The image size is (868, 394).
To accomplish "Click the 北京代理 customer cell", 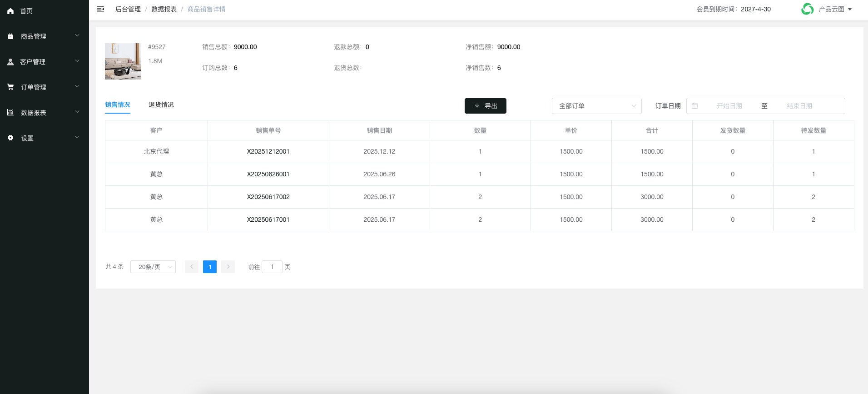I will 156,151.
